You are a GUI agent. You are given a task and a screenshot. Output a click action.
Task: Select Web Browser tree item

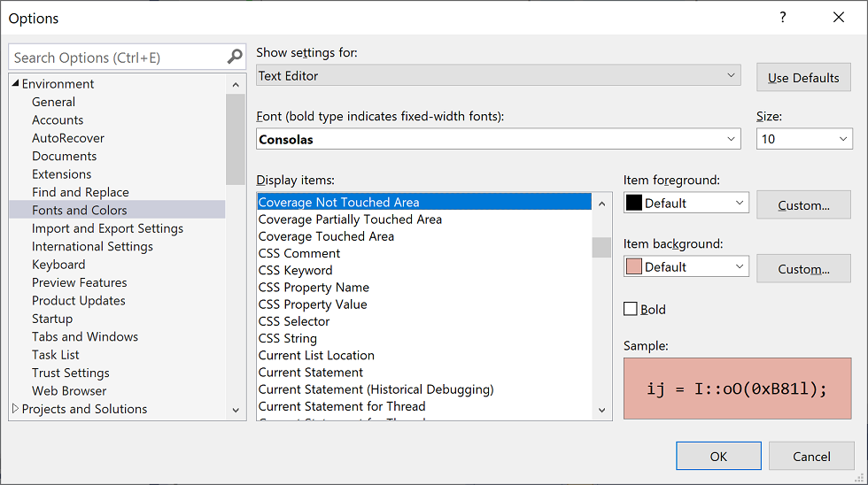coord(69,391)
